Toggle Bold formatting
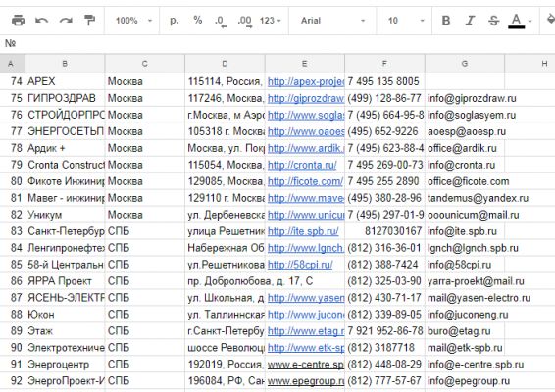Viewport: 555px width, 392px height. pos(446,21)
